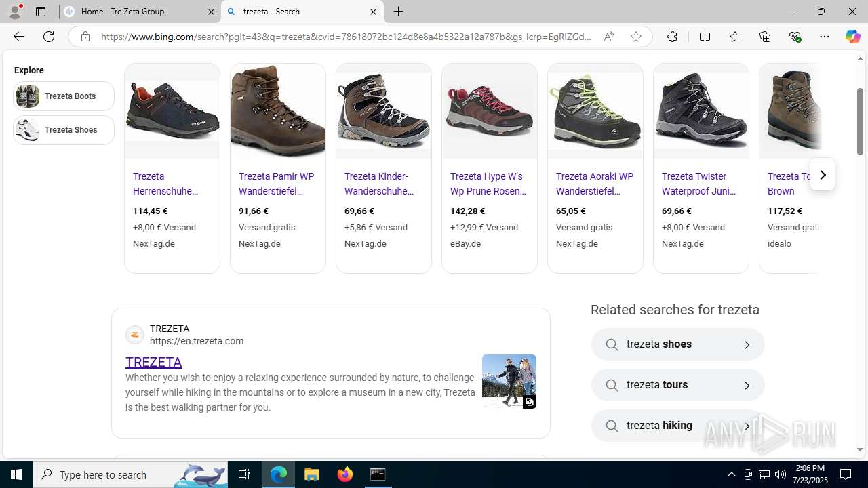Toggle split screen view
This screenshot has height=488, width=868.
705,37
